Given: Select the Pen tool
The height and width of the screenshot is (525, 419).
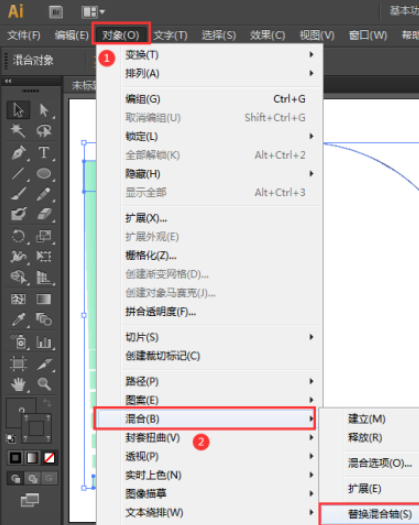Looking at the screenshot, I should point(18,152).
